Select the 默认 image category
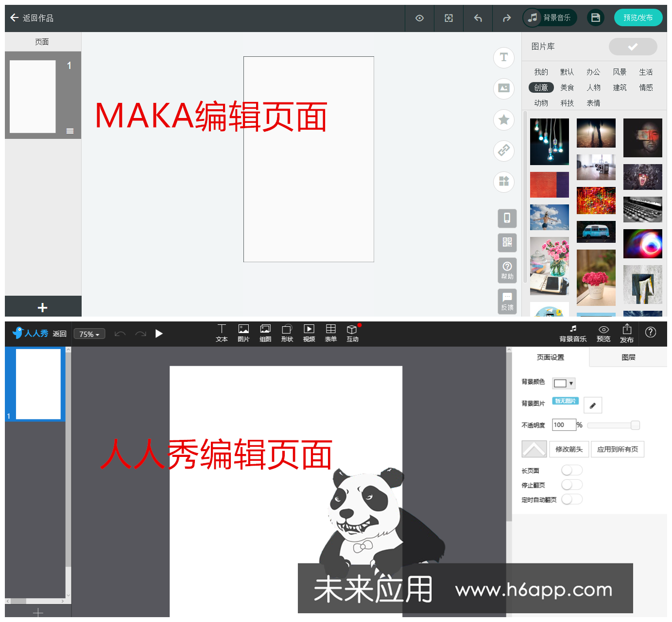 pos(567,72)
